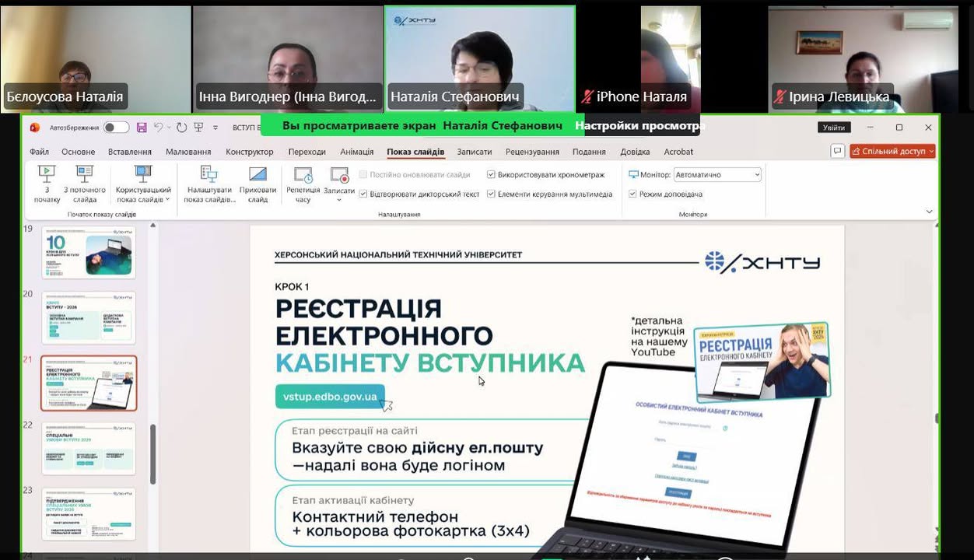
Task: Toggle Відтворювати дикторський текст checkbox
Action: (x=363, y=194)
